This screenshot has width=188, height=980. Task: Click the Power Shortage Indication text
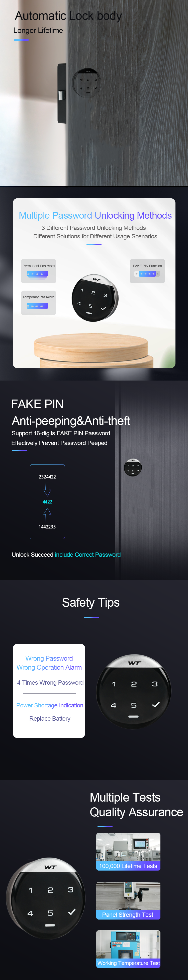click(x=50, y=705)
